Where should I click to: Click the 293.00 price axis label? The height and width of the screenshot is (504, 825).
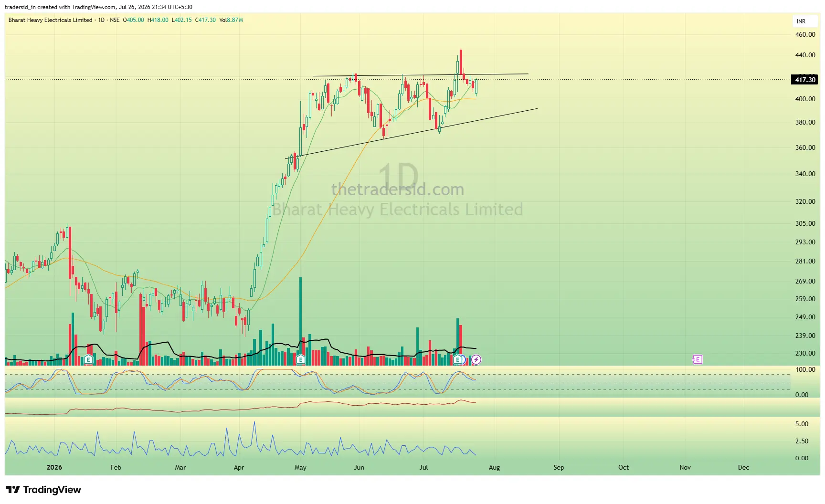[805, 242]
